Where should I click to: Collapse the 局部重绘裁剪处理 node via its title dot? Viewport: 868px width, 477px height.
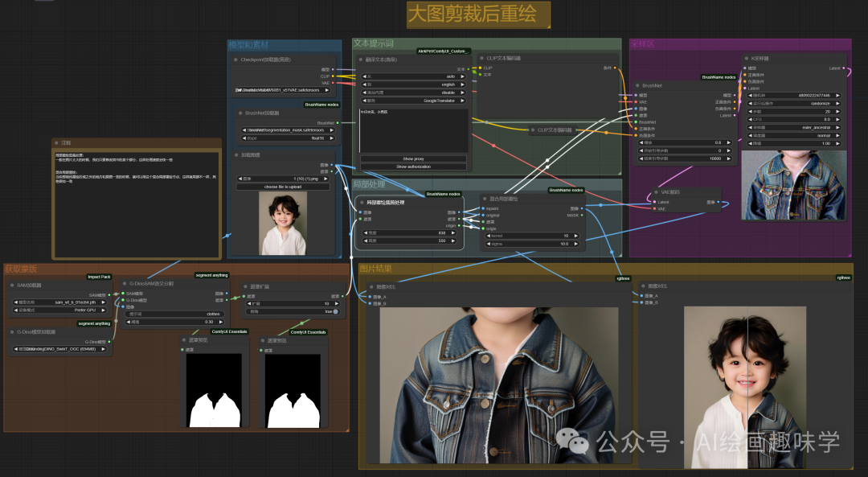pos(362,202)
